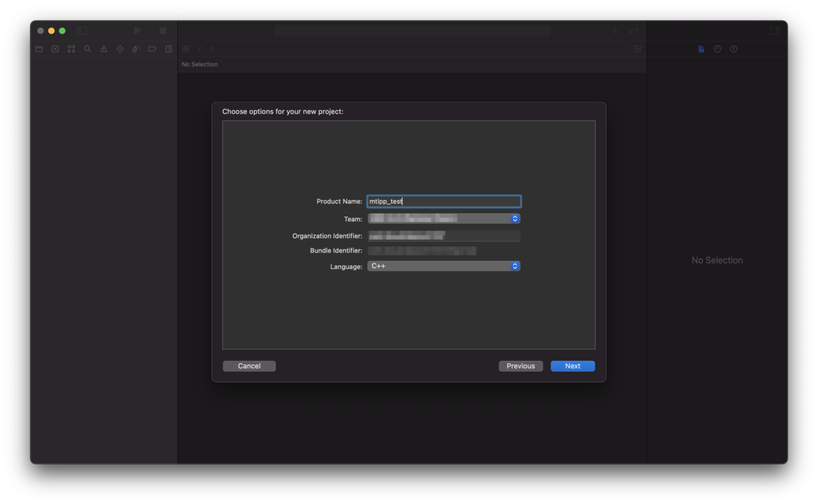
Task: Click the Run (play) button in toolbar
Action: click(x=138, y=31)
